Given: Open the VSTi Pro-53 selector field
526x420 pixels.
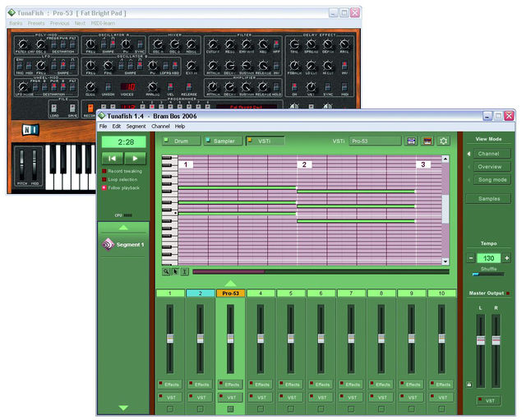Looking at the screenshot, I should tap(375, 141).
